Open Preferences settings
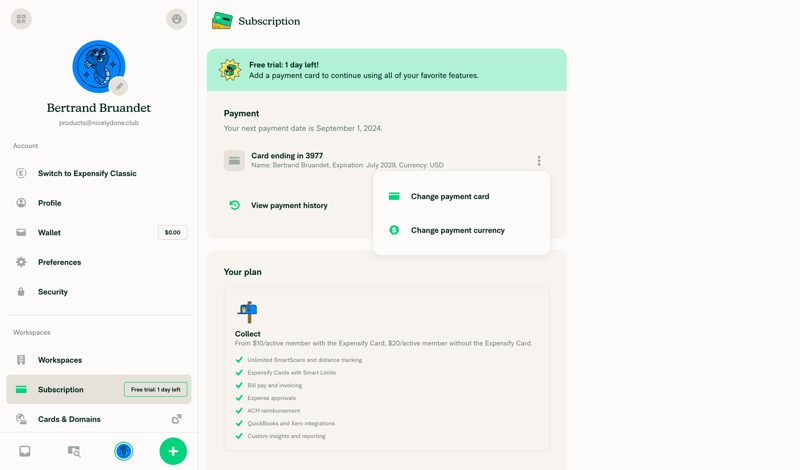Image resolution: width=800 pixels, height=470 pixels. (98, 262)
